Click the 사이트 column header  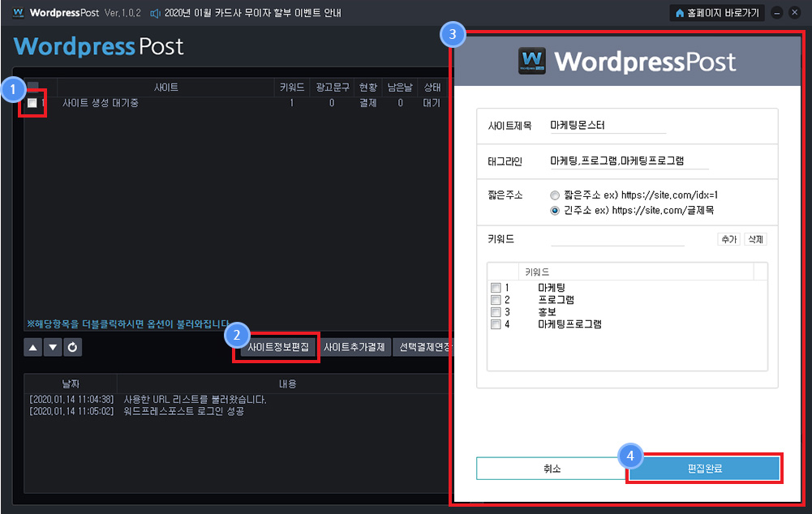tap(165, 88)
